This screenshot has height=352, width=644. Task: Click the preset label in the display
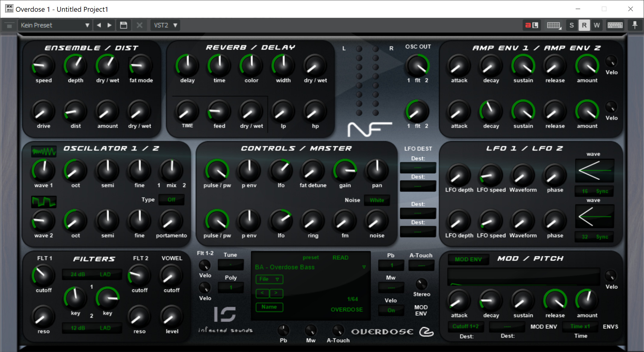(311, 258)
